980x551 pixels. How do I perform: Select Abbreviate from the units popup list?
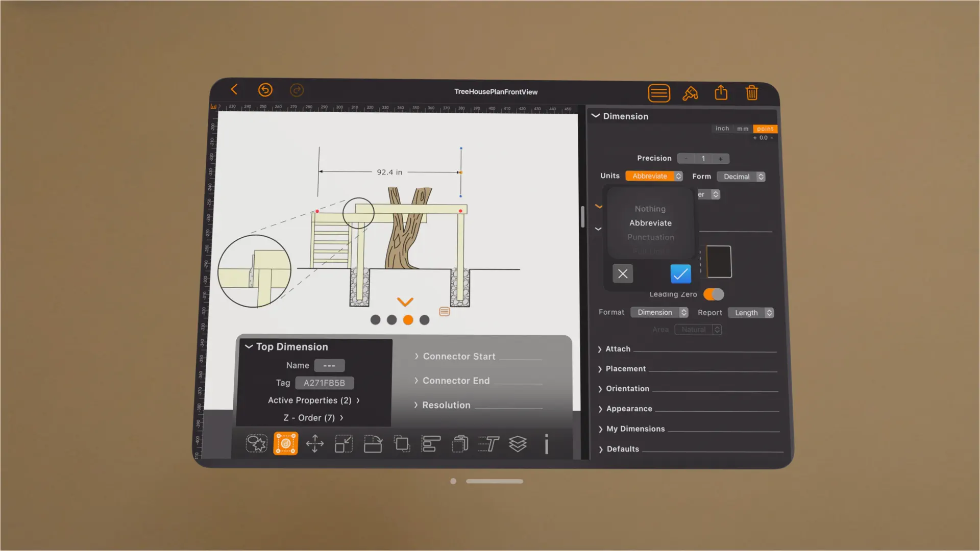click(x=650, y=223)
